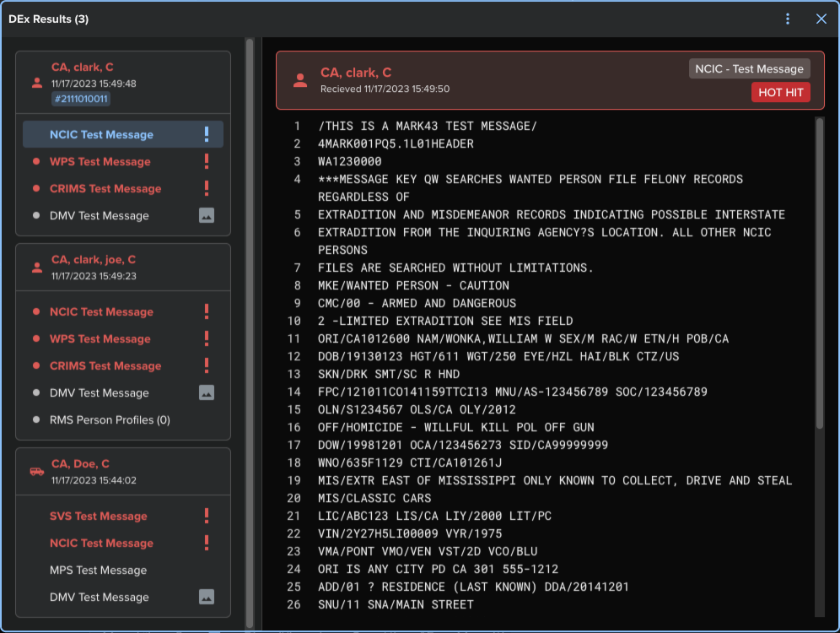Click the blue alert icon on selected NCIC Test Message

tap(207, 134)
